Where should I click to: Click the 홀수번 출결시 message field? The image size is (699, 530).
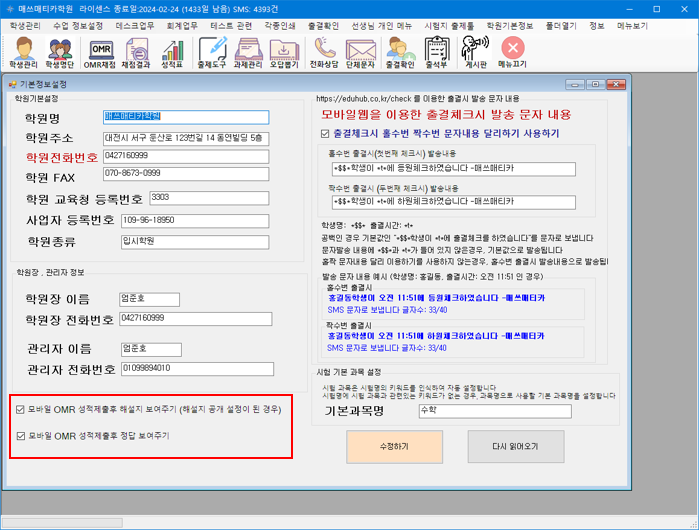coord(453,169)
